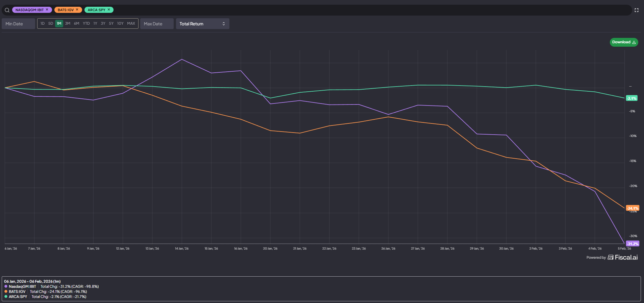The width and height of the screenshot is (644, 303).
Task: Focus the Min Date field
Action: 19,24
